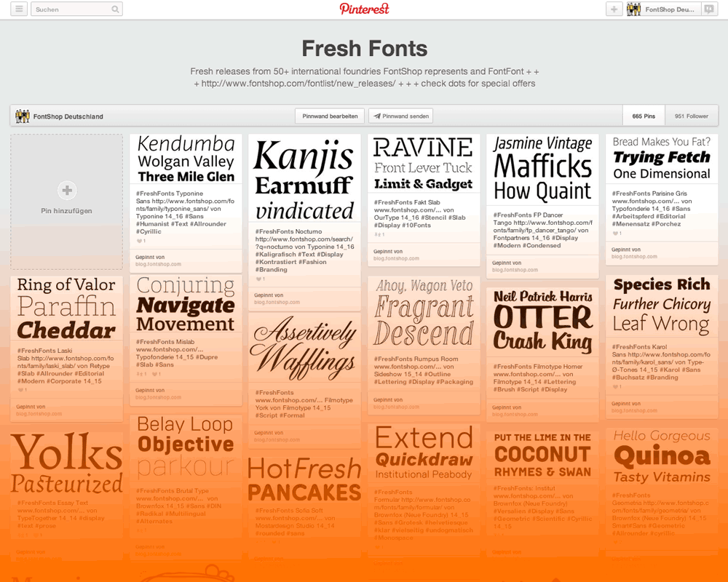Open the Conjuring Navigate Movement pin
The image size is (728, 582).
point(186,303)
